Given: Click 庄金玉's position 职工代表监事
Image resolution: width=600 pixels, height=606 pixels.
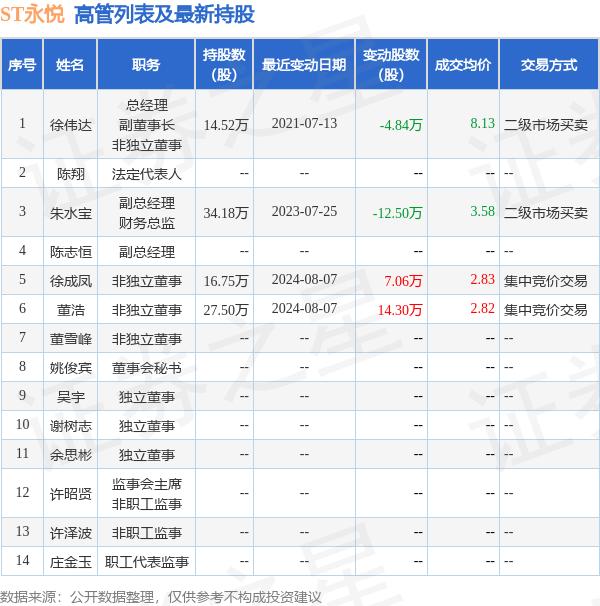Looking at the screenshot, I should click(147, 562).
